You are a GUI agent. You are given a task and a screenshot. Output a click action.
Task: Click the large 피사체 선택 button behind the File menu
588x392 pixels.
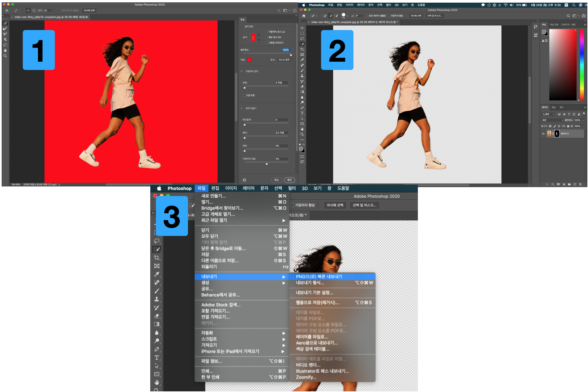335,205
